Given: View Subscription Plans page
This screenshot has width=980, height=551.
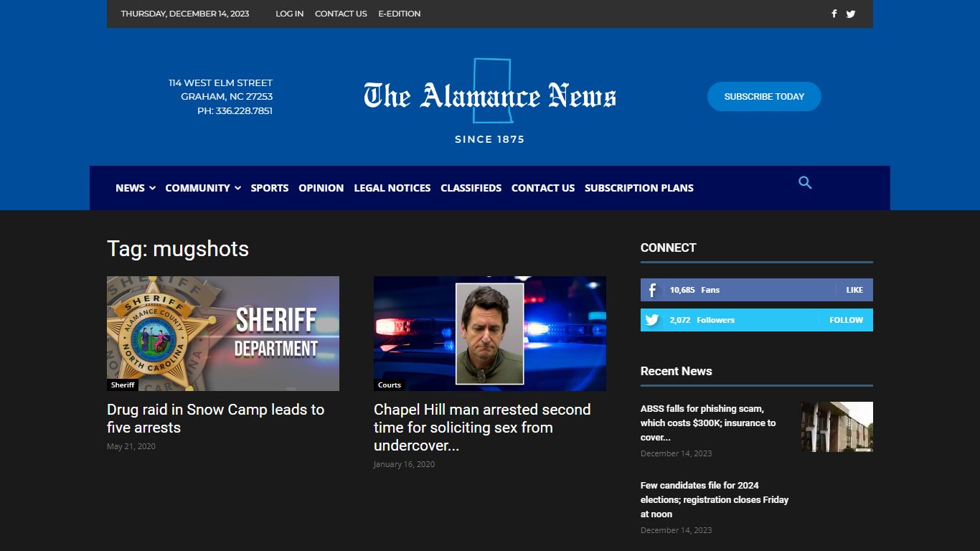Looking at the screenshot, I should pos(639,188).
